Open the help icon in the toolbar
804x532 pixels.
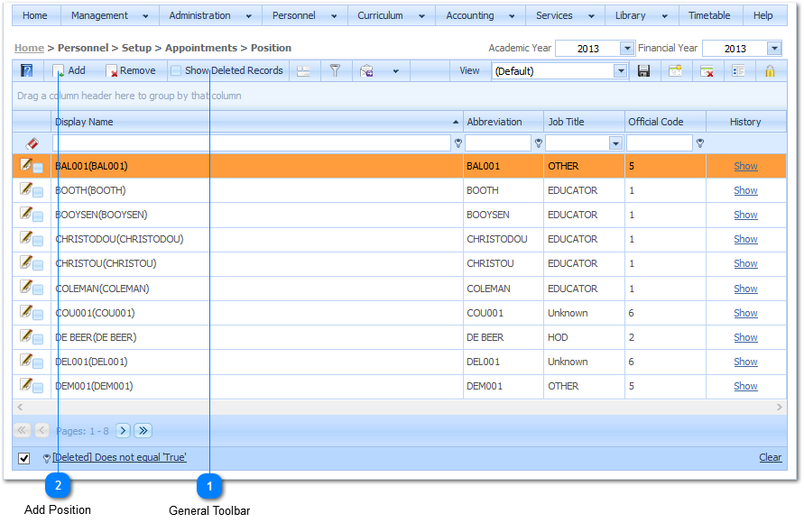click(26, 70)
